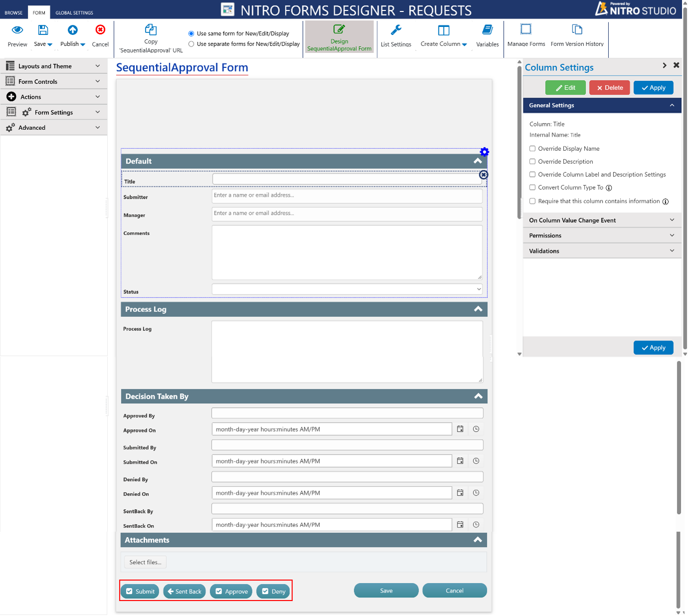Click the Comments text area
The width and height of the screenshot is (688, 616).
[x=347, y=252]
